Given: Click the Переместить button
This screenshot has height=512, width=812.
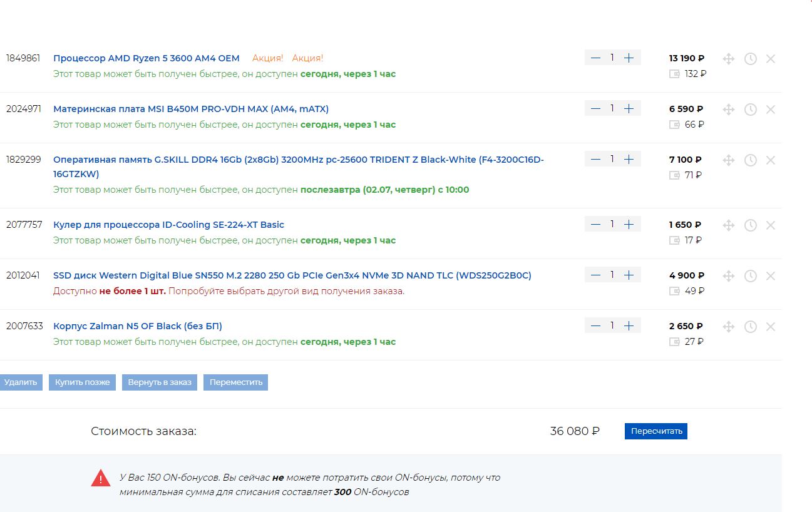Looking at the screenshot, I should click(x=236, y=382).
